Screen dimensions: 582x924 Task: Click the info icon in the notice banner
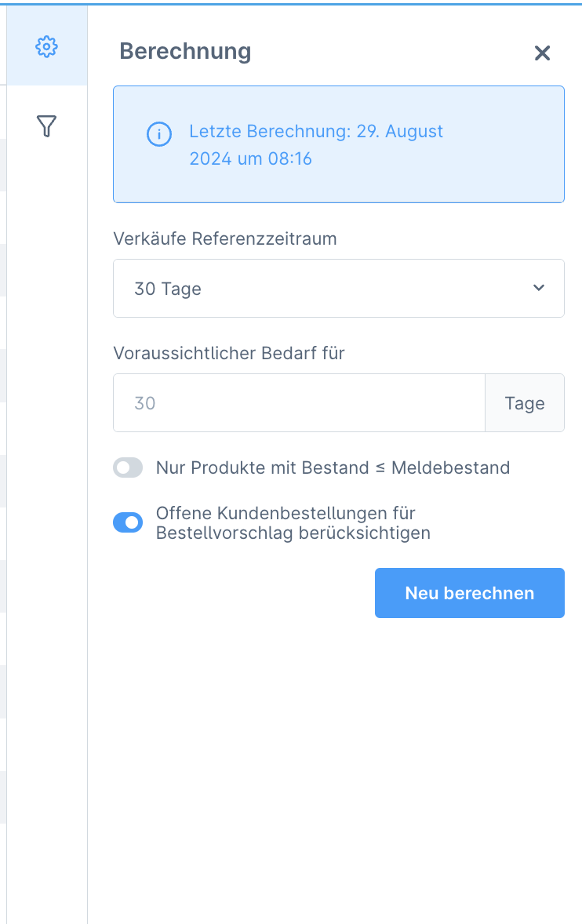click(x=159, y=134)
